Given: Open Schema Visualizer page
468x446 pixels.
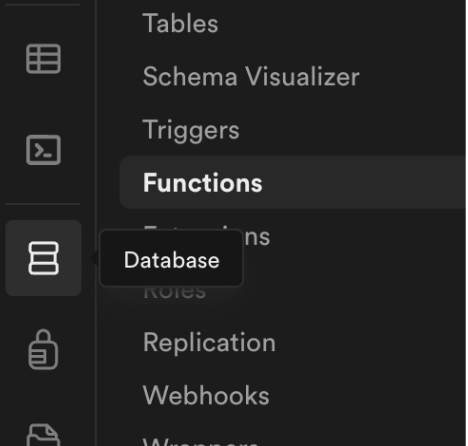Looking at the screenshot, I should pos(251,76).
